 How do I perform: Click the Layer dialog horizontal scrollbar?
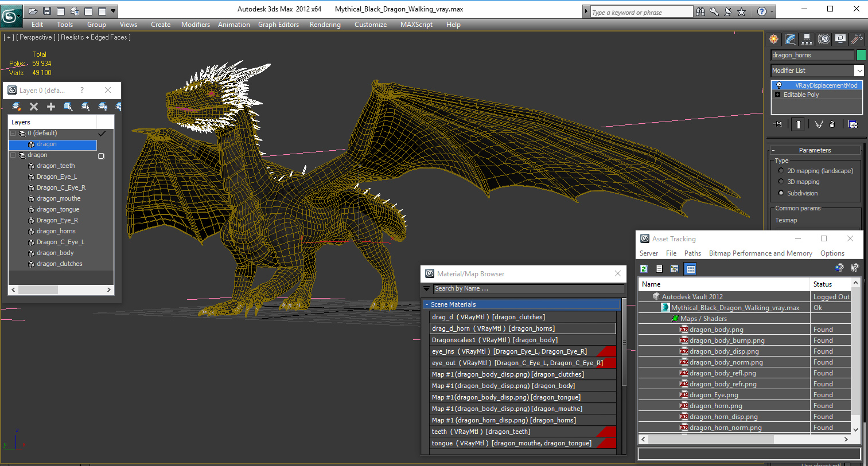tap(61, 290)
